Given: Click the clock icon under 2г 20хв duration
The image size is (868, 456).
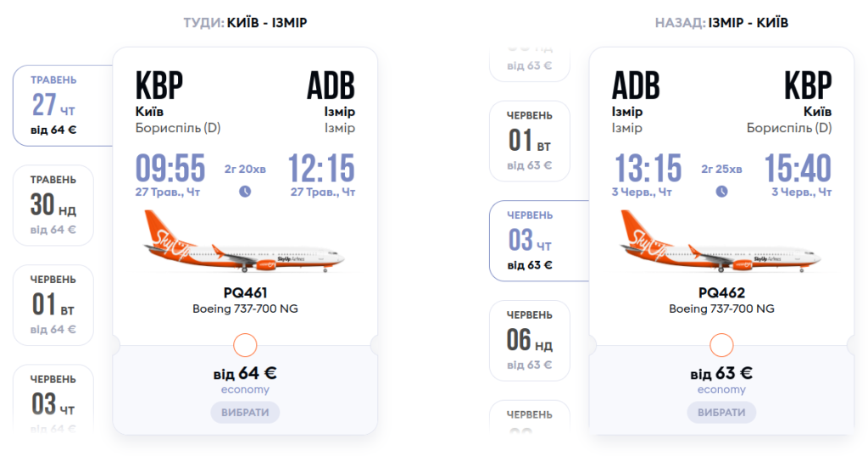Looking at the screenshot, I should click(245, 192).
